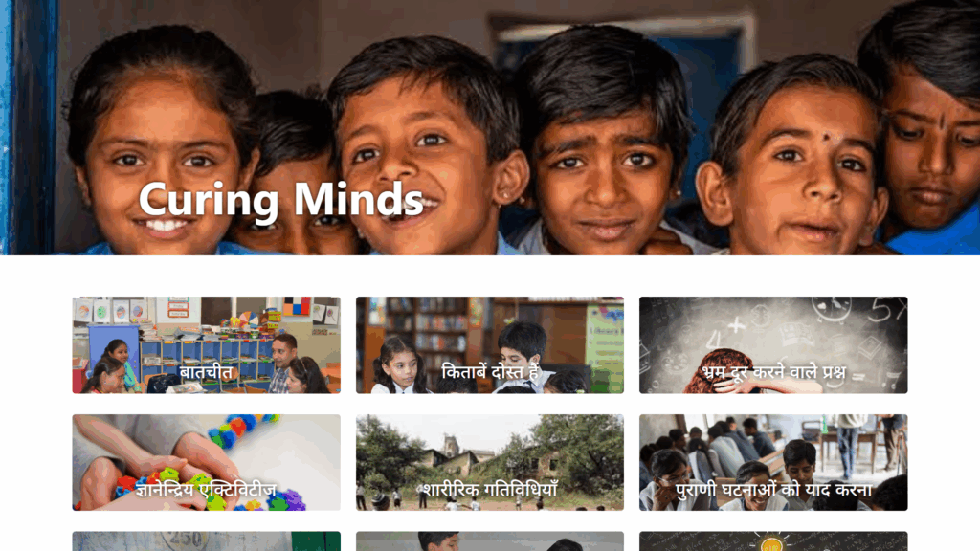This screenshot has height=551, width=980.
Task: Open the outdoor playground field card
Action: (490, 462)
